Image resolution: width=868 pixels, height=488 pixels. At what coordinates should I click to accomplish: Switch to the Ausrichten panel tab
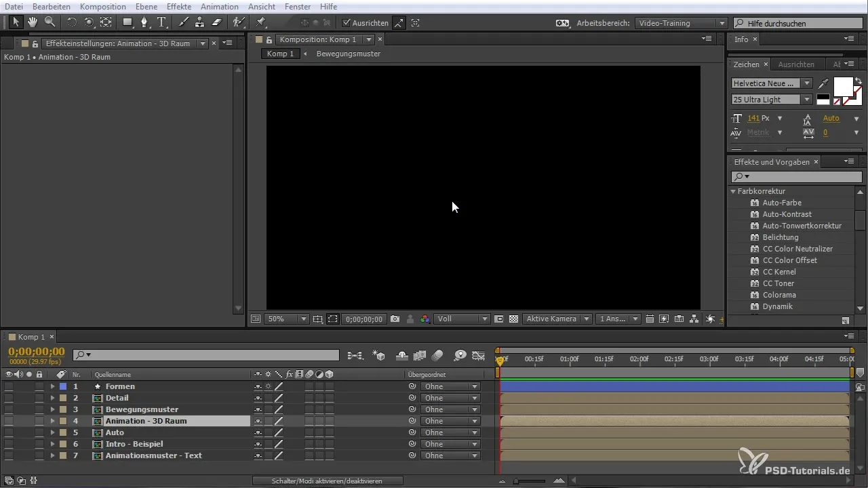[796, 64]
